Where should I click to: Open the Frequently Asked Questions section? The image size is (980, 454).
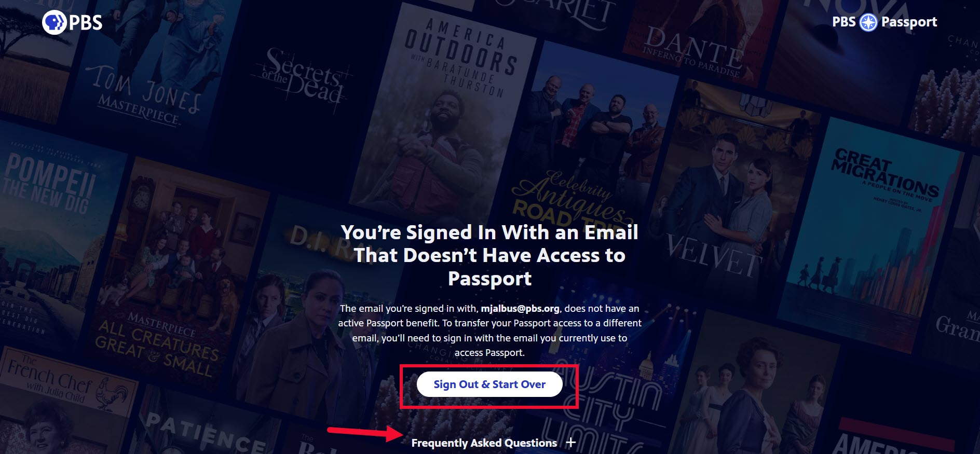(484, 443)
